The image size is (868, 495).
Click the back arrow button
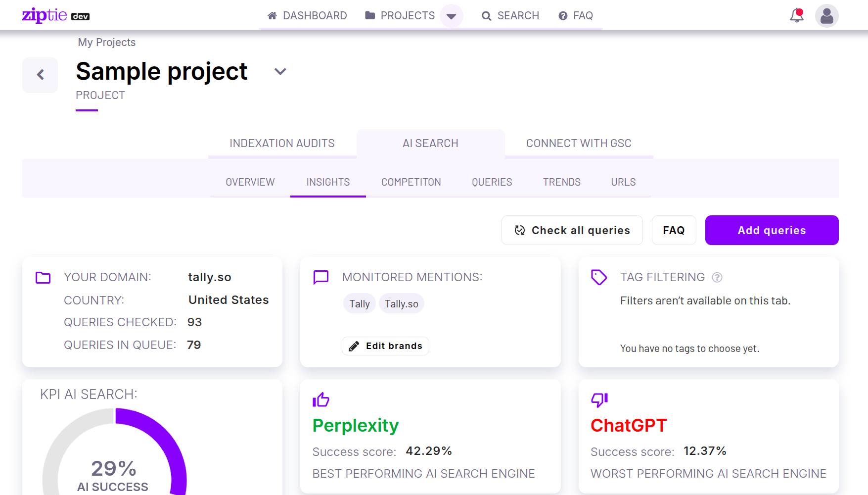click(40, 75)
